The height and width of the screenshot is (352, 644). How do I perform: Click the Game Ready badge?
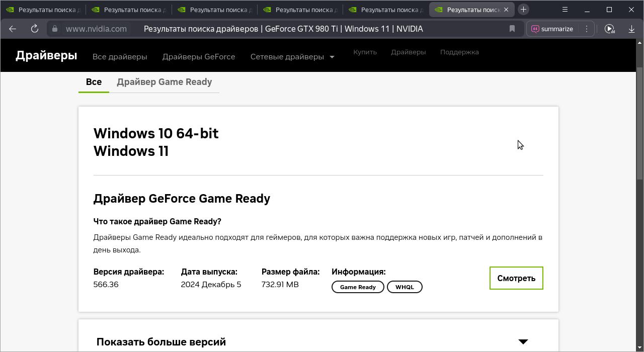click(358, 287)
